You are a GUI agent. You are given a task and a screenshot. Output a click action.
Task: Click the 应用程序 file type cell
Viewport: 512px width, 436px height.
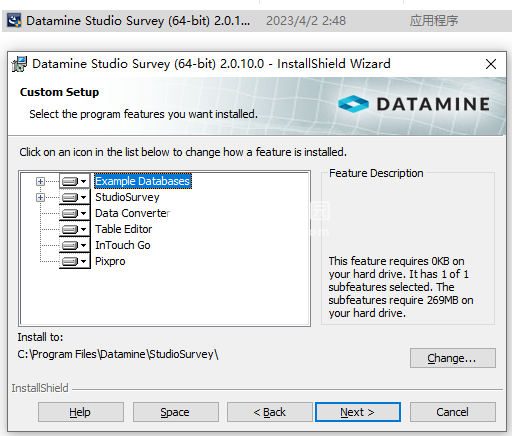tap(434, 21)
